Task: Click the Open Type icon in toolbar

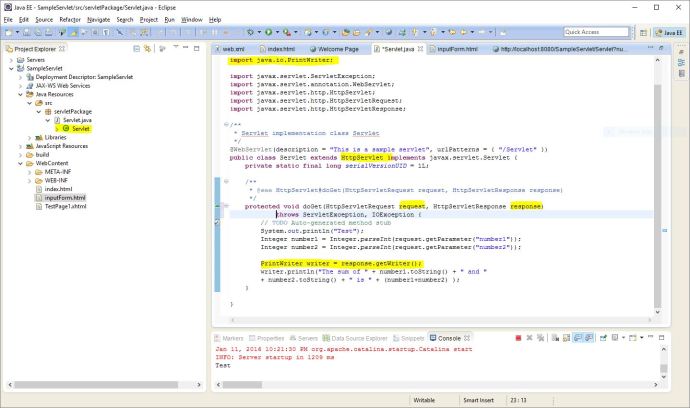Action: (346, 32)
